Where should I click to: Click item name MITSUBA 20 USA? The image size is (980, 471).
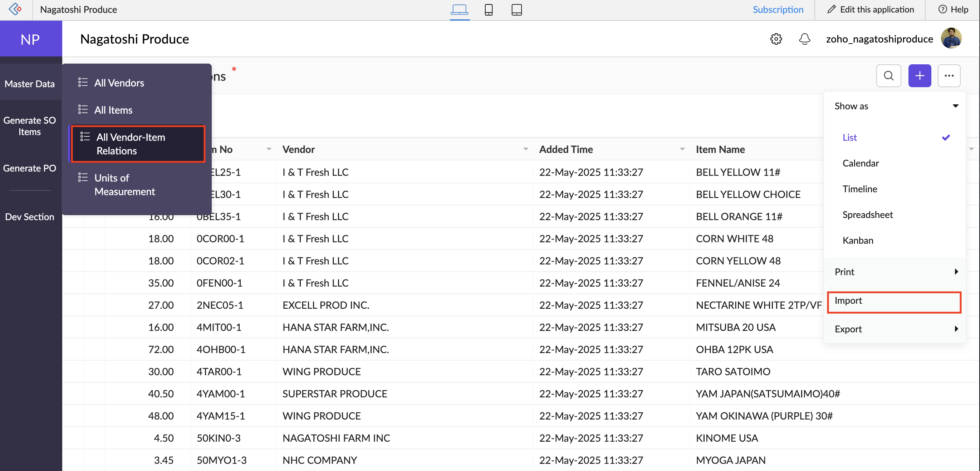(735, 327)
